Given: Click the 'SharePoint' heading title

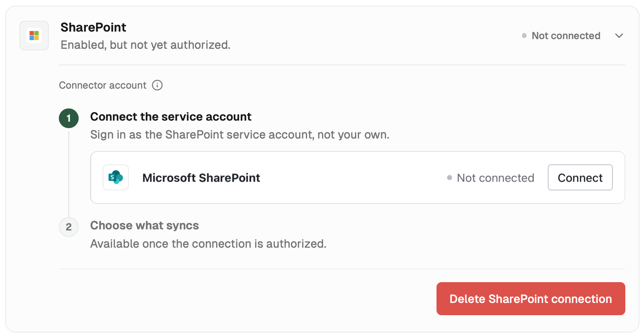Looking at the screenshot, I should (x=93, y=27).
